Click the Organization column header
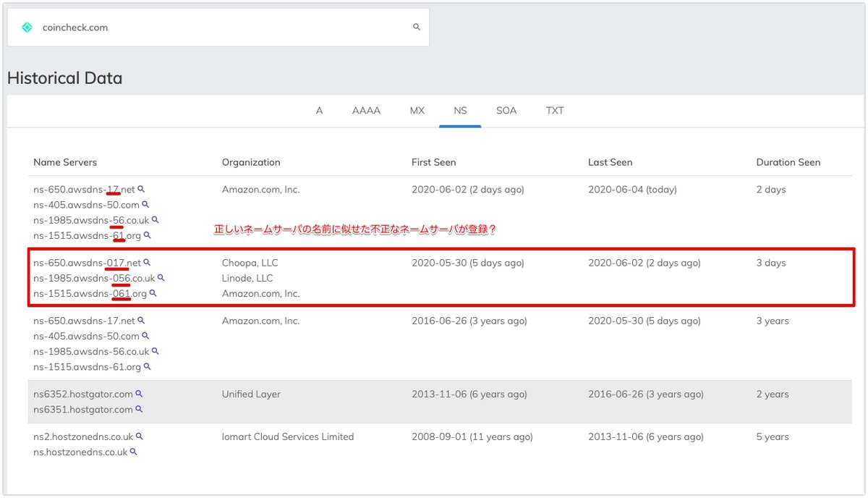This screenshot has height=498, width=868. [x=251, y=162]
